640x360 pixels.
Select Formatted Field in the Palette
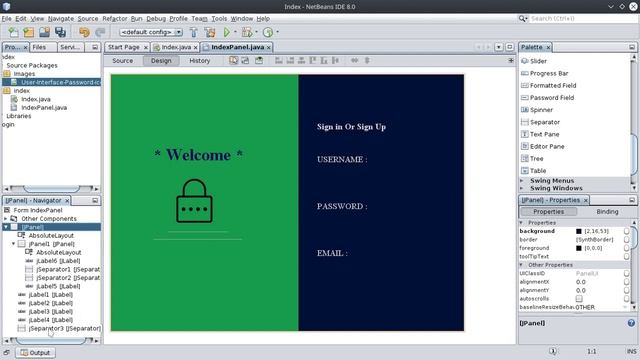pos(553,85)
